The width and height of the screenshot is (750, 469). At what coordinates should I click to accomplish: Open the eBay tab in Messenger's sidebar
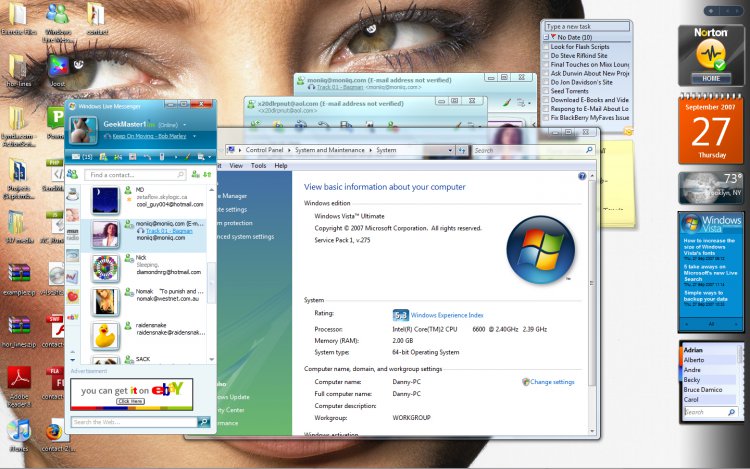click(x=73, y=316)
